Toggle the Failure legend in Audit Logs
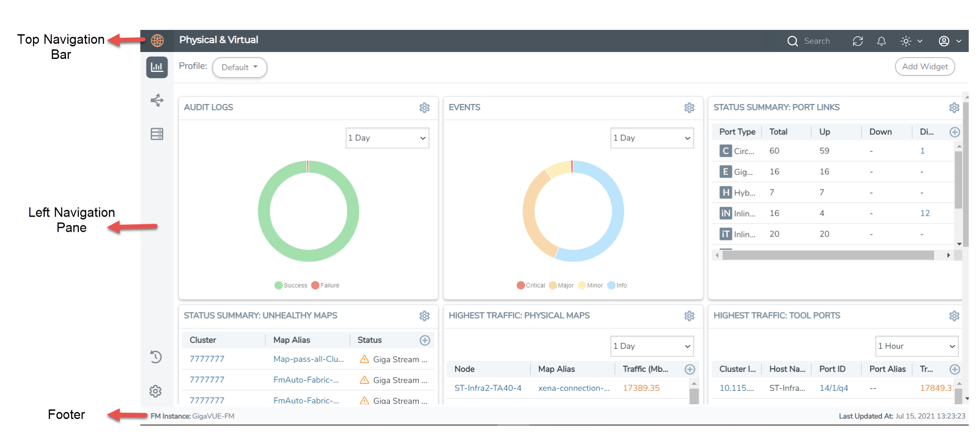The image size is (980, 435). 326,286
